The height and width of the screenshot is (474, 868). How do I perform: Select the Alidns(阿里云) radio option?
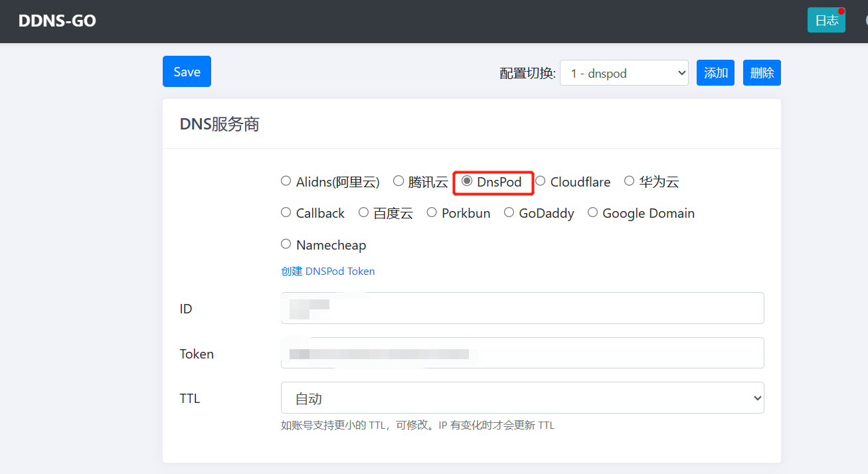(x=286, y=181)
